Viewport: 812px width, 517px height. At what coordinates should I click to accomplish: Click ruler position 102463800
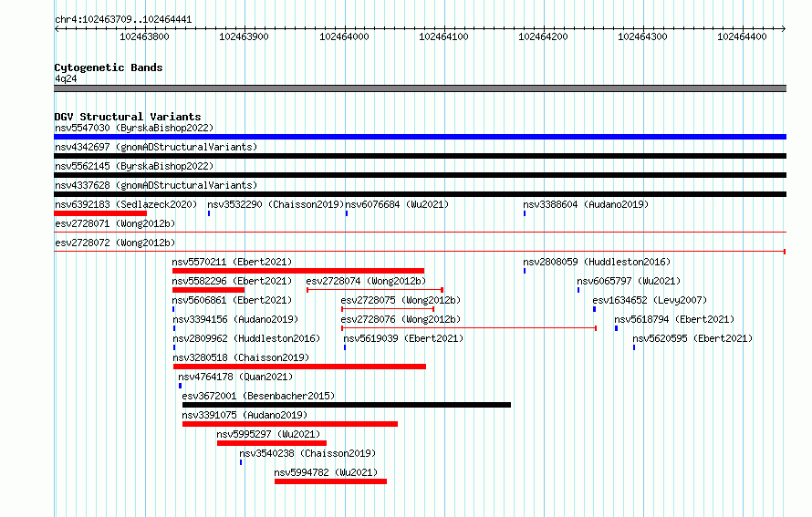click(144, 36)
